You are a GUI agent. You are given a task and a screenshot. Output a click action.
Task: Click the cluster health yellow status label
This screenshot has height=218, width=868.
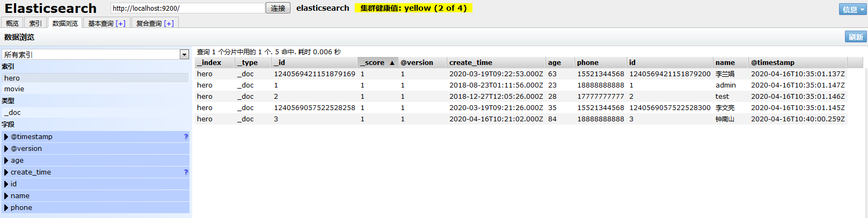click(413, 8)
